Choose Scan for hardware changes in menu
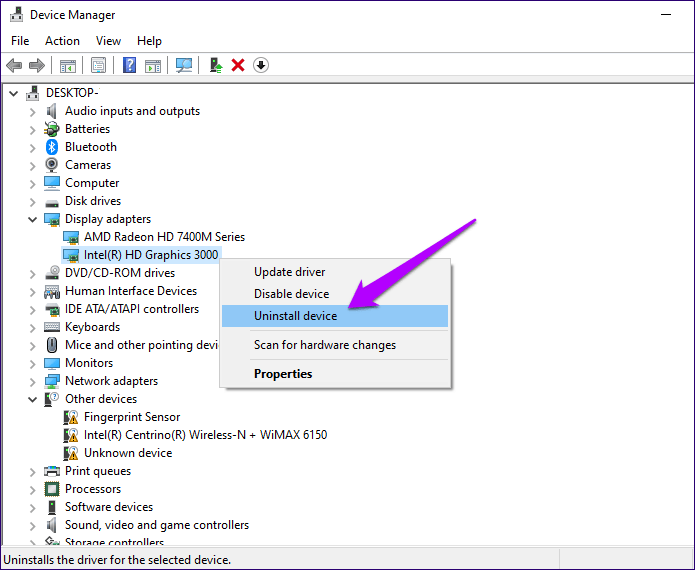Screen dimensions: 695x570 coord(336,345)
